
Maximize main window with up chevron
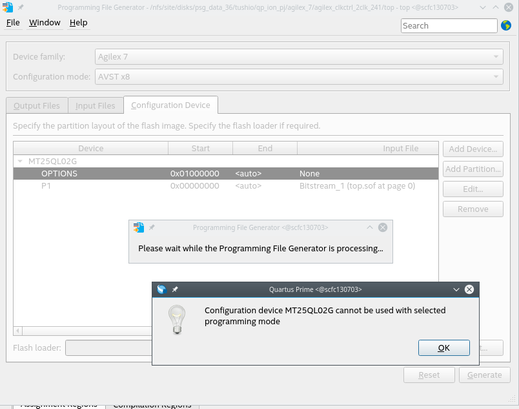(x=496, y=7)
